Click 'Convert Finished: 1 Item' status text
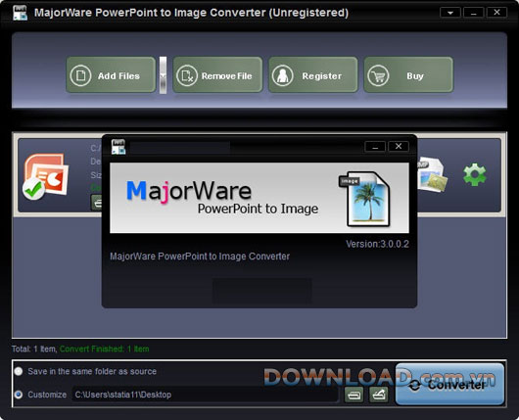 (x=104, y=349)
